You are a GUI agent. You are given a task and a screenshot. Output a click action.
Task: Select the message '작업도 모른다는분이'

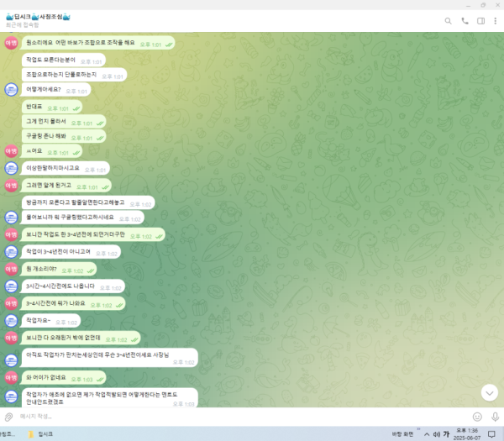pos(64,60)
